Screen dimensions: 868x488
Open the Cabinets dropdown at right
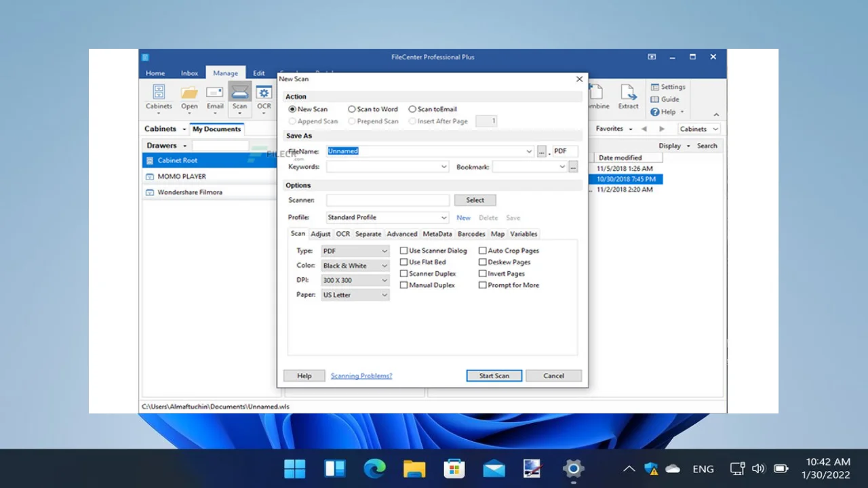[x=699, y=129]
